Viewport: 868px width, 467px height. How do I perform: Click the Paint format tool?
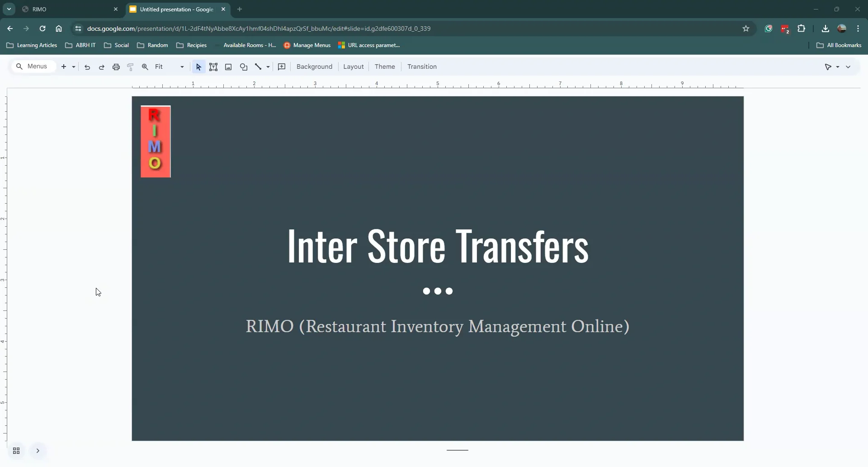(130, 67)
